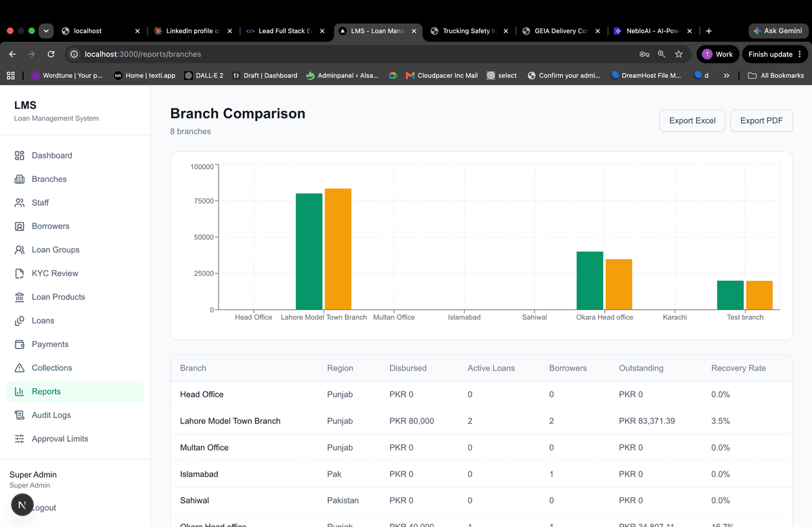Click the password key icon in address bar
This screenshot has width=812, height=527.
[x=644, y=54]
